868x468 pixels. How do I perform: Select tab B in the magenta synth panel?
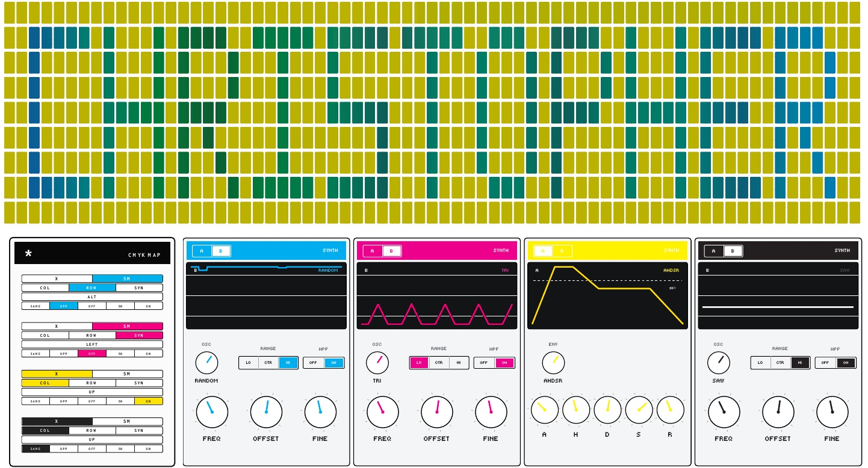point(391,251)
